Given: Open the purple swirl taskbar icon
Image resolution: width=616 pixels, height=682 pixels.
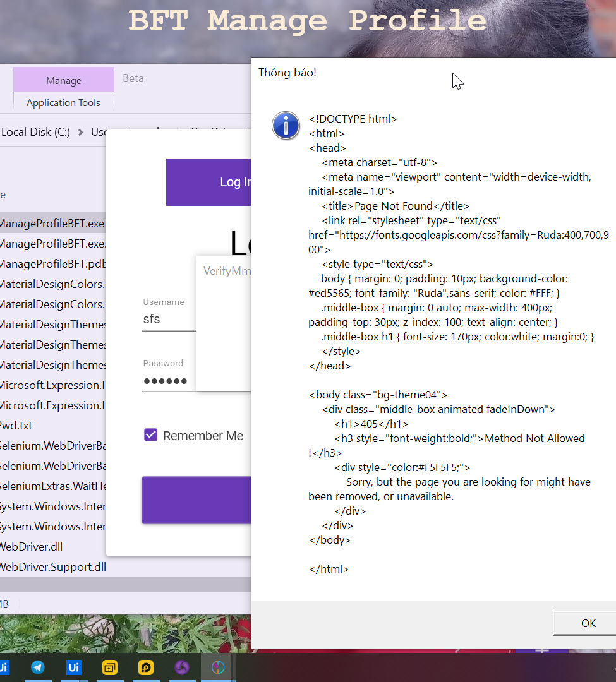Looking at the screenshot, I should (182, 667).
